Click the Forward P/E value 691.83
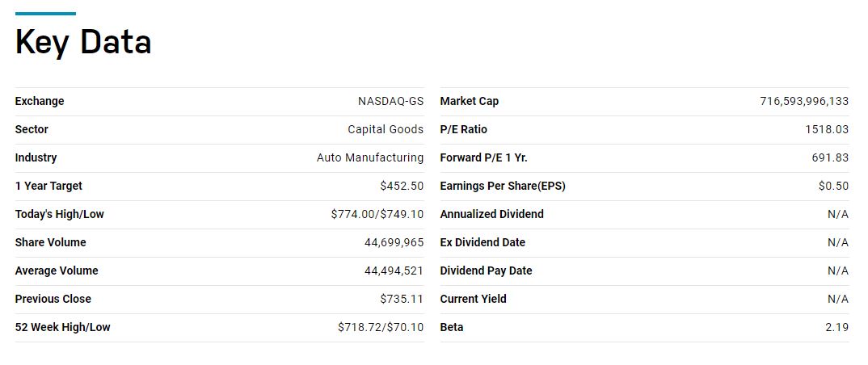Viewport: 868px width, 365px height. [830, 158]
